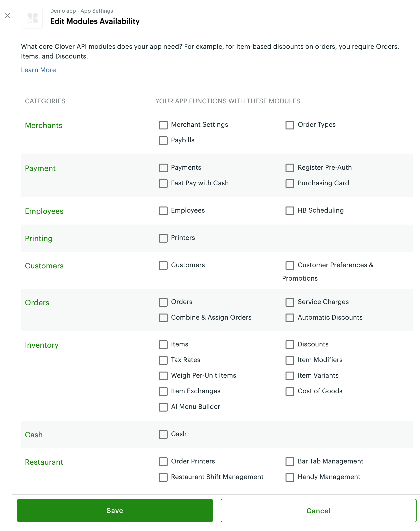Enable the Merchant Settings module

(x=163, y=125)
